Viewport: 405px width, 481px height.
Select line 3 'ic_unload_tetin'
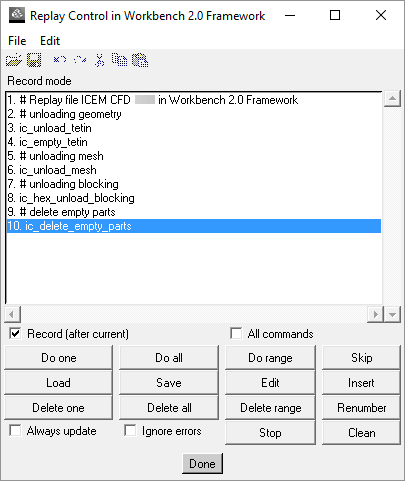[194, 128]
